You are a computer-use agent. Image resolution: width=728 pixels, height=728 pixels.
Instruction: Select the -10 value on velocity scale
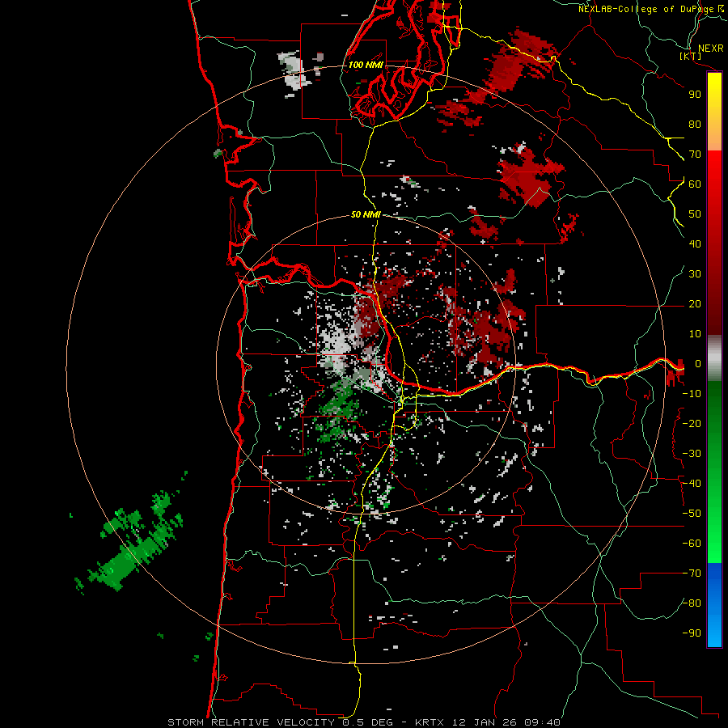(692, 394)
